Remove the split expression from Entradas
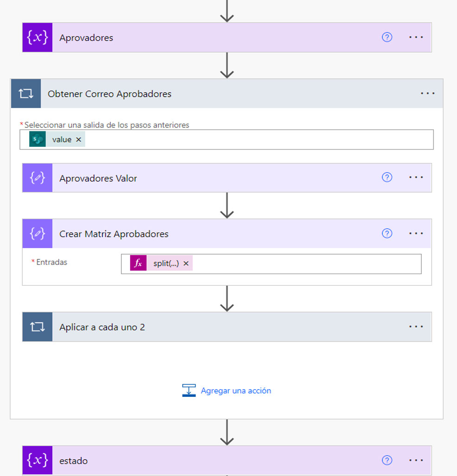 coord(186,263)
